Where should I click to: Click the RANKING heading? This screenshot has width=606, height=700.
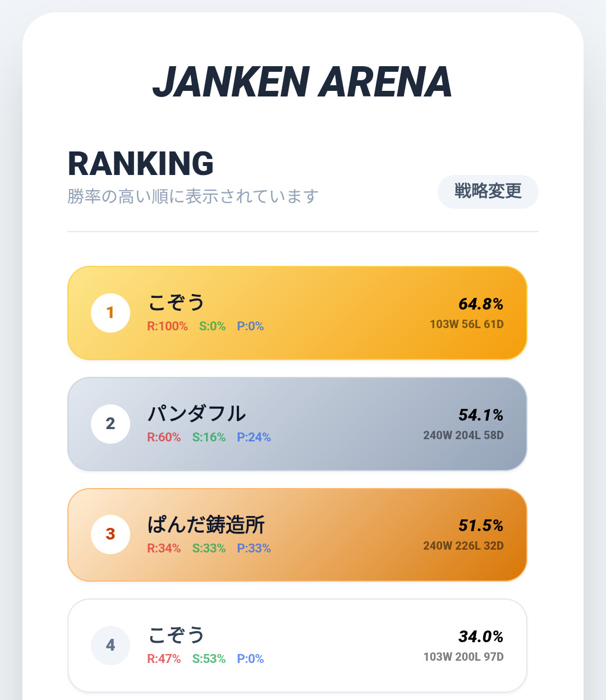[x=141, y=163]
